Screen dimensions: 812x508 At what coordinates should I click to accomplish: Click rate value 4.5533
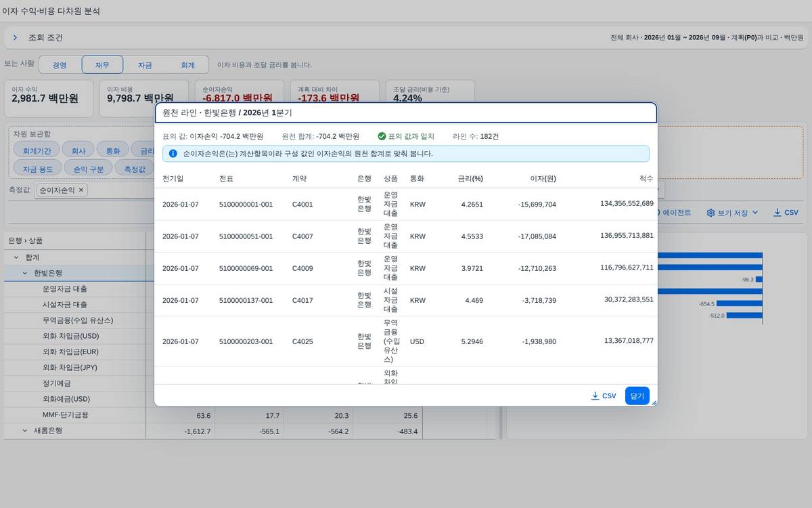(472, 236)
